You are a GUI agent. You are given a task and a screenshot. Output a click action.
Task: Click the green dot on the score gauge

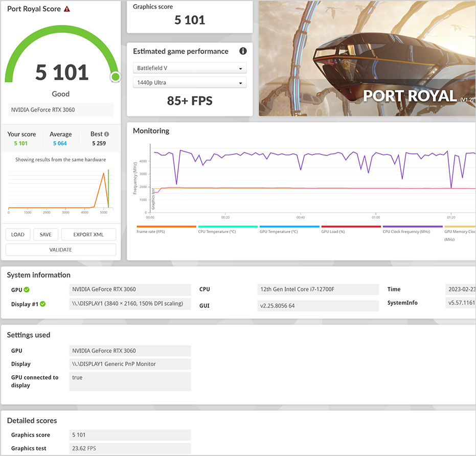pos(115,77)
